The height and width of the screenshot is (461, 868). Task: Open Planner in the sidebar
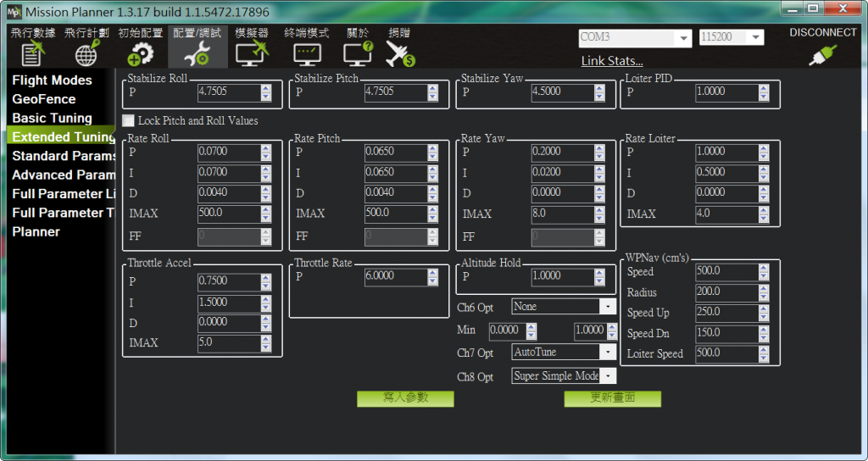(x=36, y=231)
